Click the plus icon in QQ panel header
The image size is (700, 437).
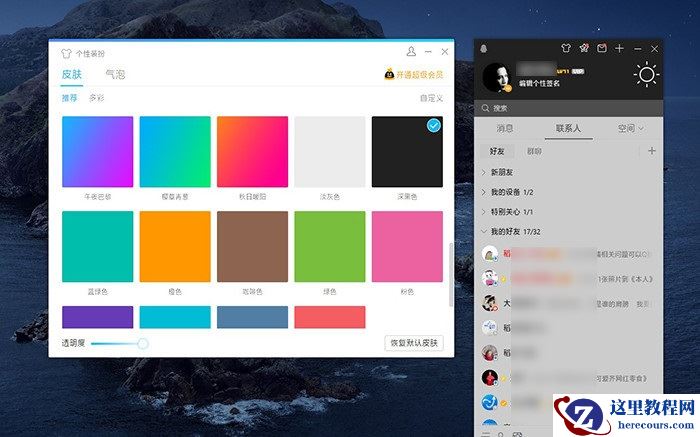pos(619,48)
